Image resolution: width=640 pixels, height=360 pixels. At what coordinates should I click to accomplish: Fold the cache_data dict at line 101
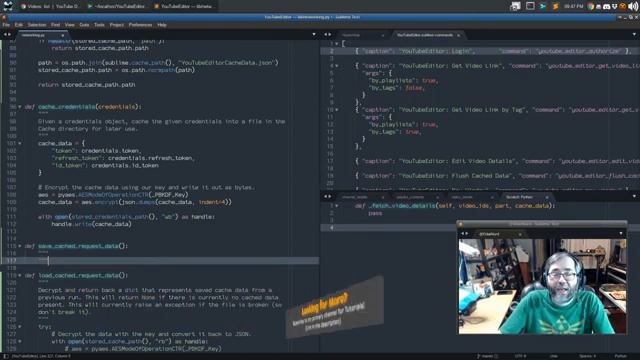click(20, 144)
